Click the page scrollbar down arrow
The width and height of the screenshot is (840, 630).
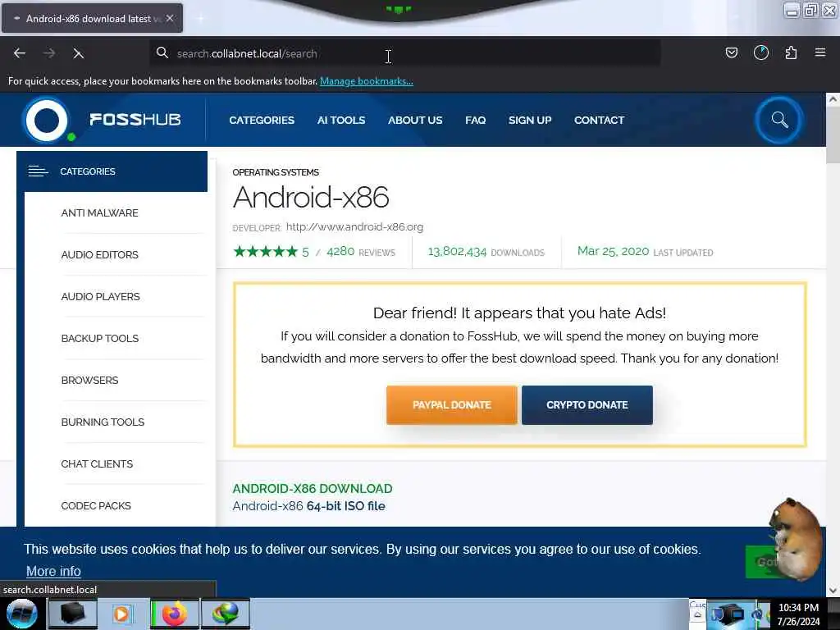pyautogui.click(x=833, y=591)
